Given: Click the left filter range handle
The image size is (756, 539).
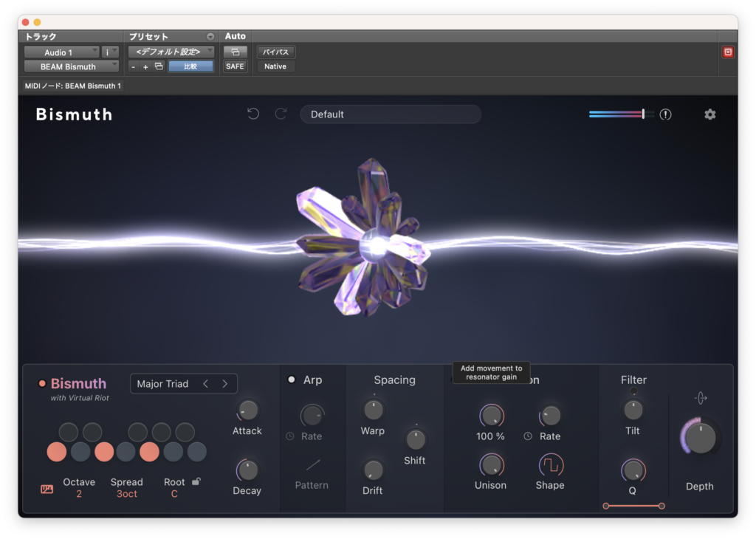Looking at the screenshot, I should (606, 506).
